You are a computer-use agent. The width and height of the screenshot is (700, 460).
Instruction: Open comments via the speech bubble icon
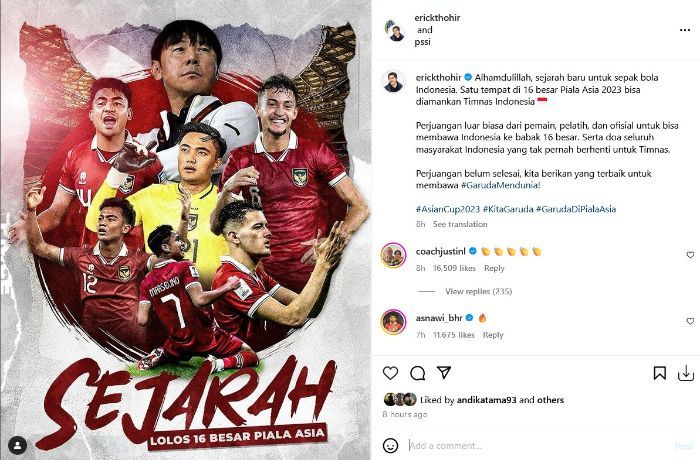[417, 373]
